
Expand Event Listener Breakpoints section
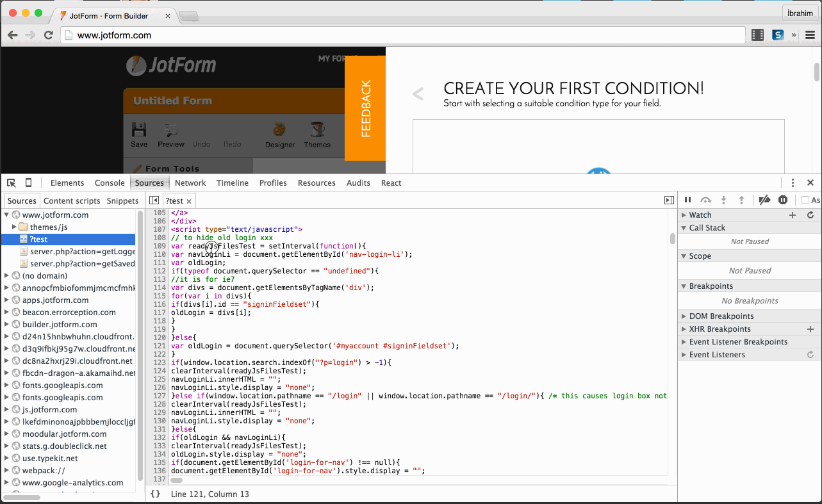684,342
